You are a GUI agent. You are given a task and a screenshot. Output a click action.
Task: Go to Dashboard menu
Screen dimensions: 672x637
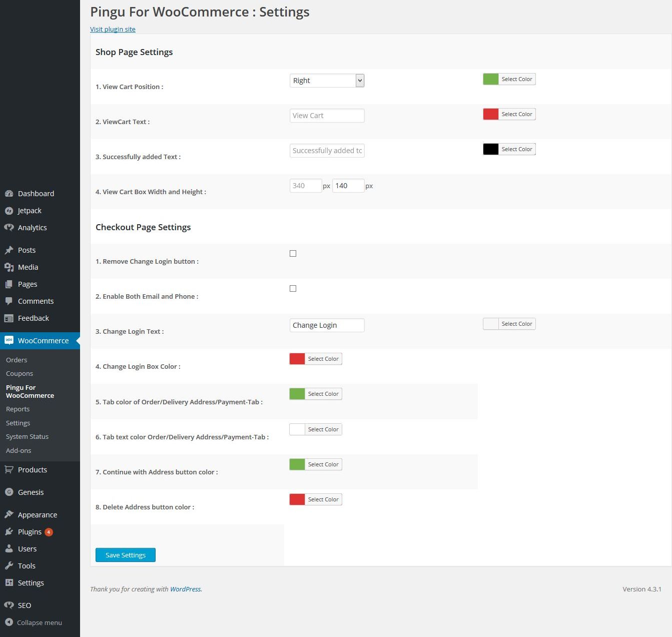pyautogui.click(x=36, y=194)
